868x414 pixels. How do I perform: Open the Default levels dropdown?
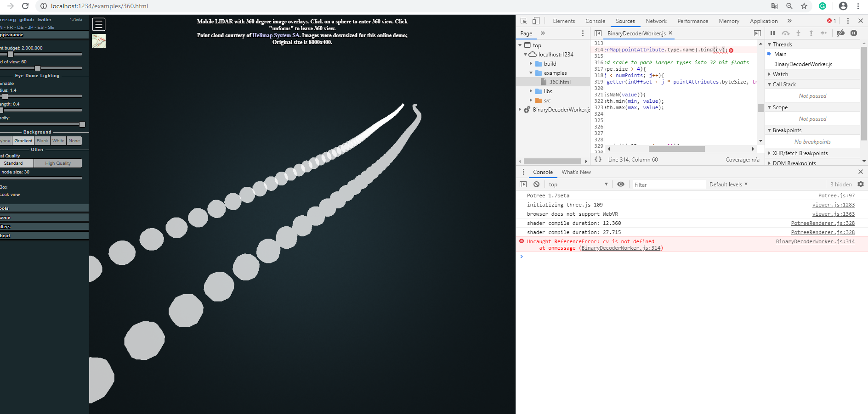click(x=728, y=184)
